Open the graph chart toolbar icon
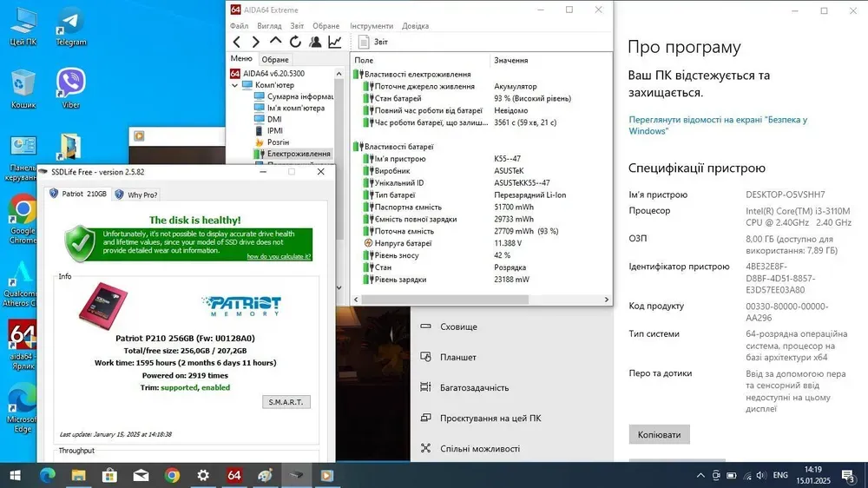The image size is (868, 488). 334,42
